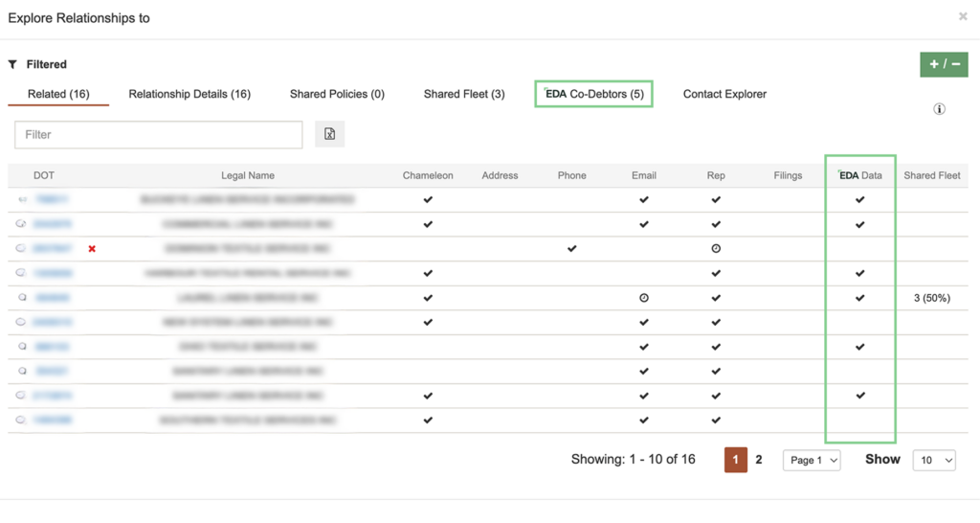Click the red X icon in the DOT column
Screen dimensions: 980x523
pyautogui.click(x=92, y=249)
